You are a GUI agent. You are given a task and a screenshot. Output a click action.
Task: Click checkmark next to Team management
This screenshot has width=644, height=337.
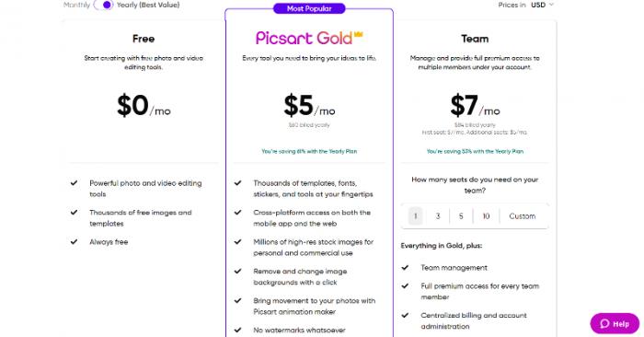[406, 268]
